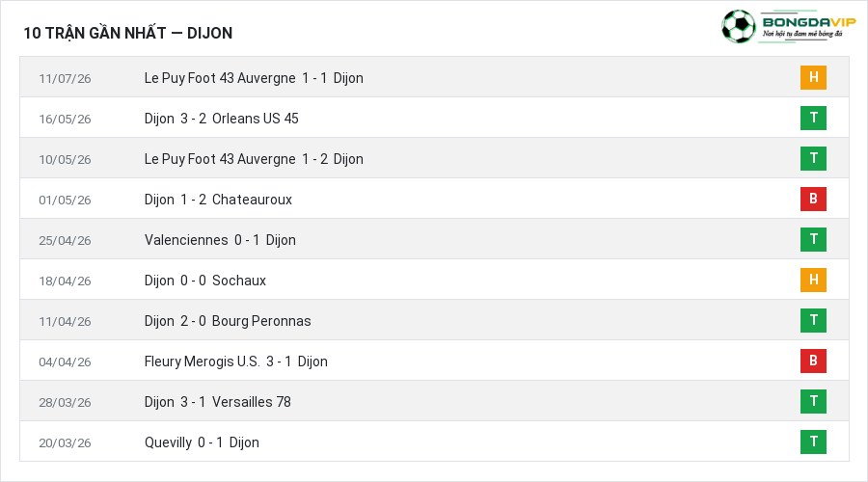Screen dimensions: 868x482
Task: Click the green T badge for Orleans US 45 match
Action: [x=813, y=118]
